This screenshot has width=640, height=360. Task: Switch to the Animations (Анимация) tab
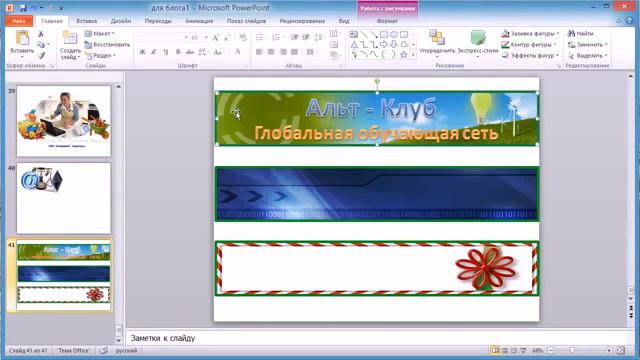(199, 21)
